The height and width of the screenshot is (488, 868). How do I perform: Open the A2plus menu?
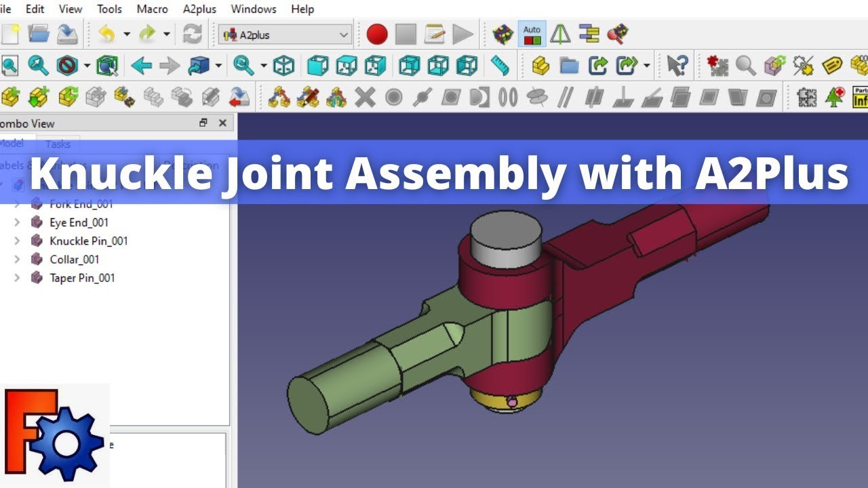[199, 9]
